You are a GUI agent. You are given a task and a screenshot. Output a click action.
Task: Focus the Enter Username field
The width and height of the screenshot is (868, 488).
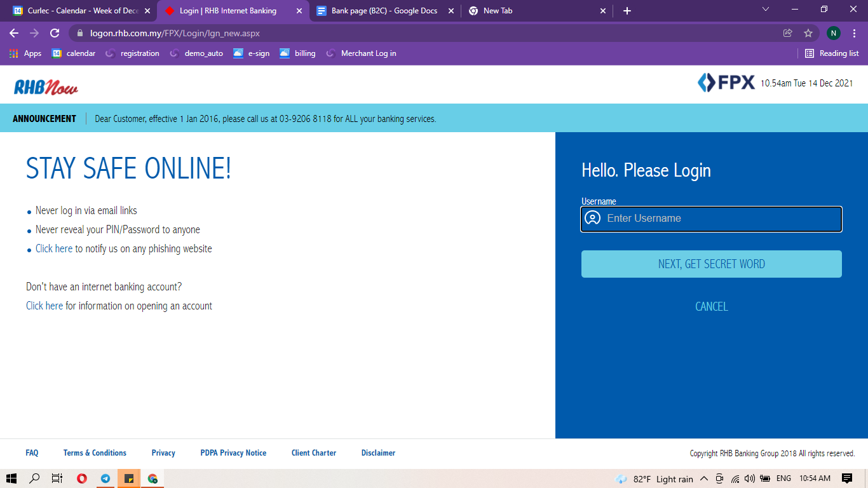click(x=712, y=219)
